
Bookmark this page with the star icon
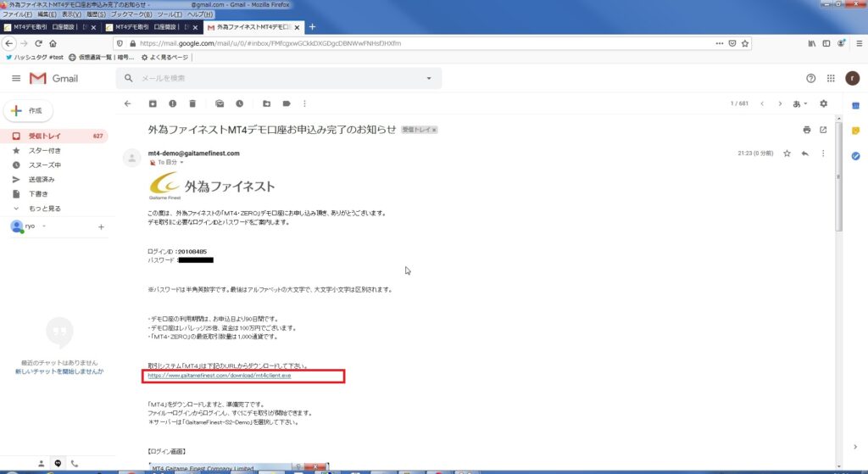tap(745, 43)
